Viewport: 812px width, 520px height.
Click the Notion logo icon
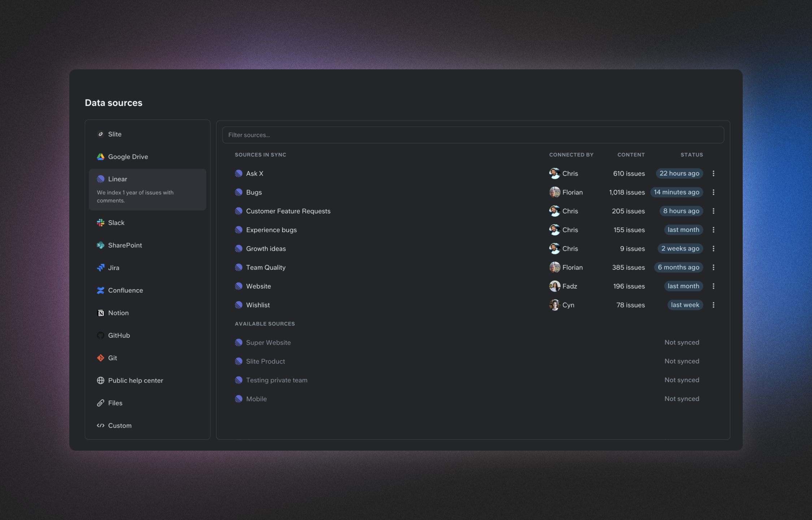tap(101, 313)
